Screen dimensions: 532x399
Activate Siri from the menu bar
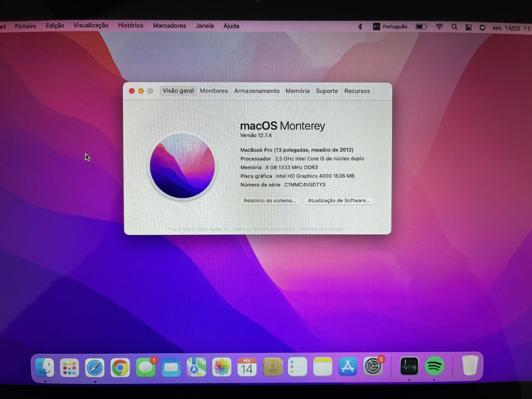click(482, 28)
